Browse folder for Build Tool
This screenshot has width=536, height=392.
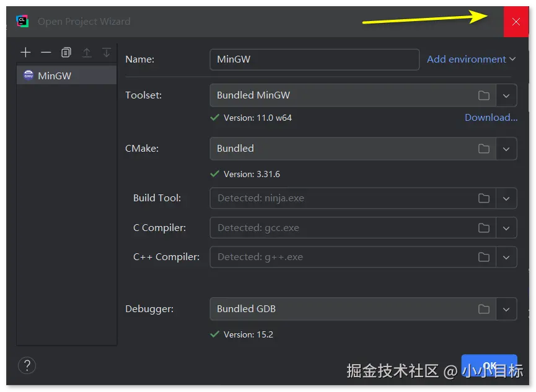pyautogui.click(x=483, y=198)
